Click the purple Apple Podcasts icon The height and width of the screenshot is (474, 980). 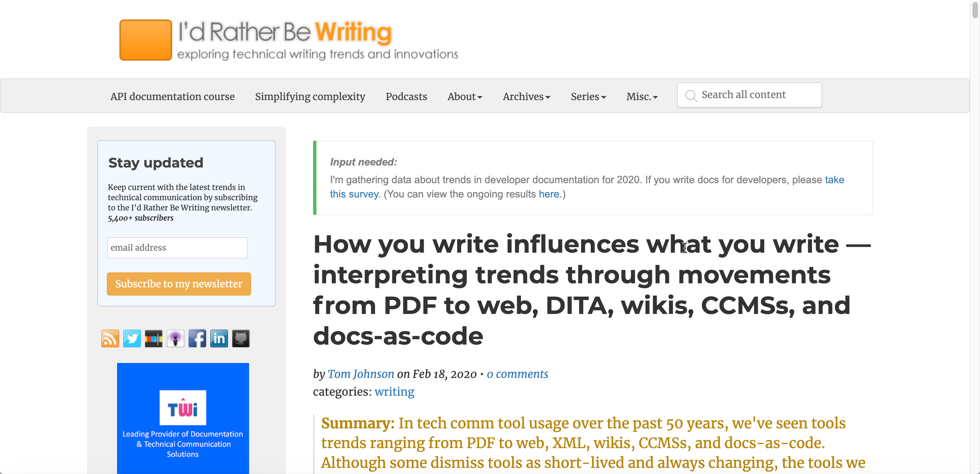(175, 338)
